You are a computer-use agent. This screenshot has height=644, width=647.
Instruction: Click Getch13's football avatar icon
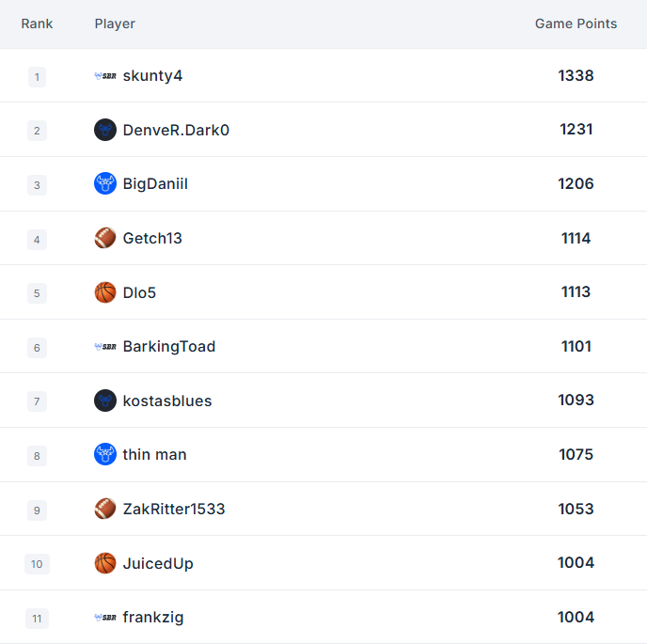click(x=105, y=239)
